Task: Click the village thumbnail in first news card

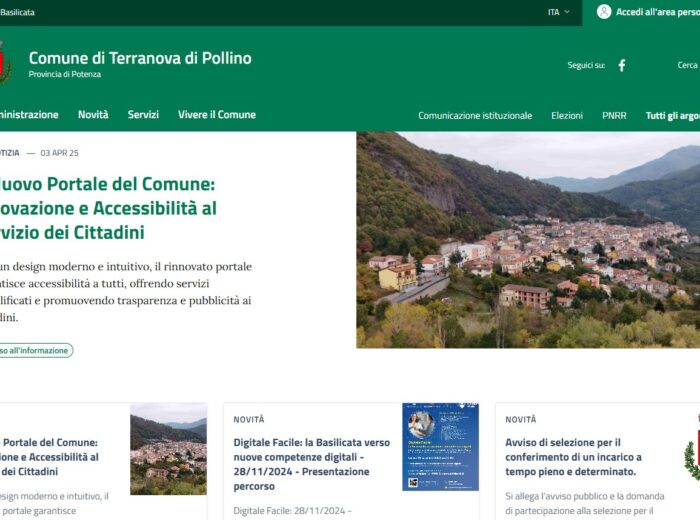Action: coord(168,449)
